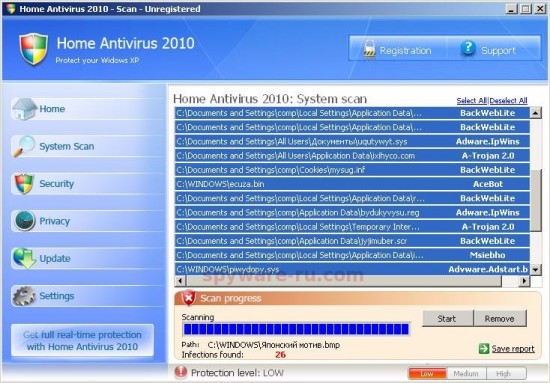Select the bydukyvysu.reg row
This screenshot has width=550, height=383.
click(352, 213)
